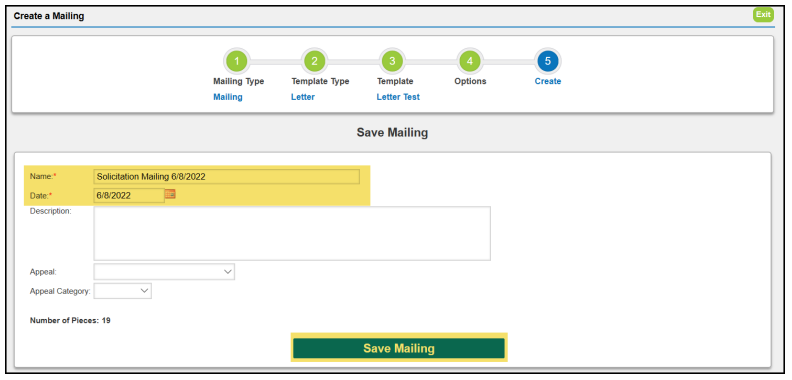Go to step 1 Mailing Type circle
This screenshot has width=792, height=380.
pos(237,62)
